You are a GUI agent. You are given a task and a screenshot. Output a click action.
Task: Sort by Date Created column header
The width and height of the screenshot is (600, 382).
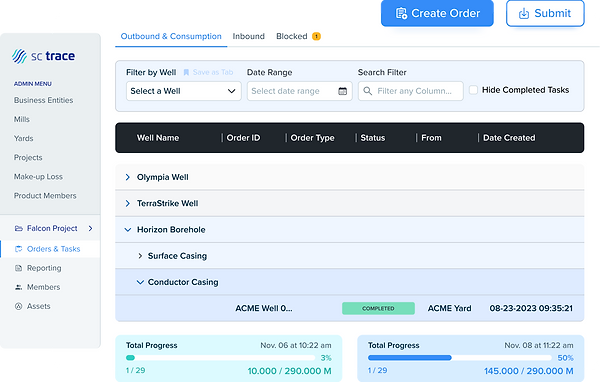(509, 138)
